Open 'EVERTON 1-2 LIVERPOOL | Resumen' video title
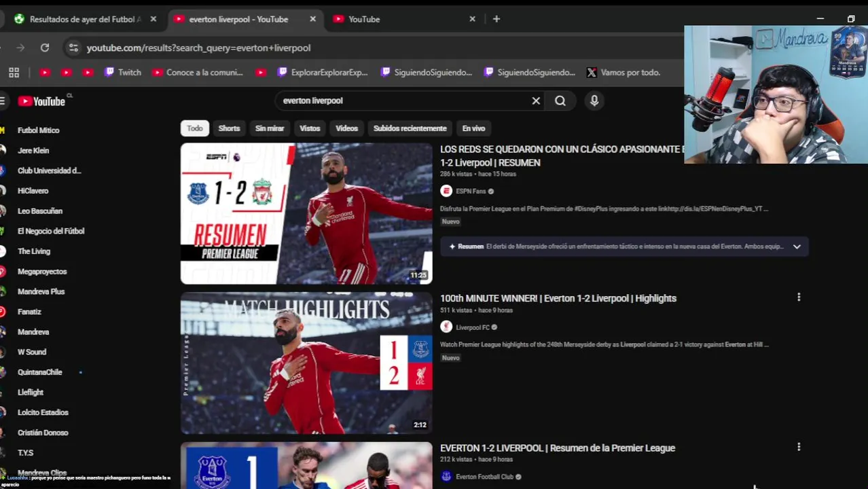 coord(558,448)
